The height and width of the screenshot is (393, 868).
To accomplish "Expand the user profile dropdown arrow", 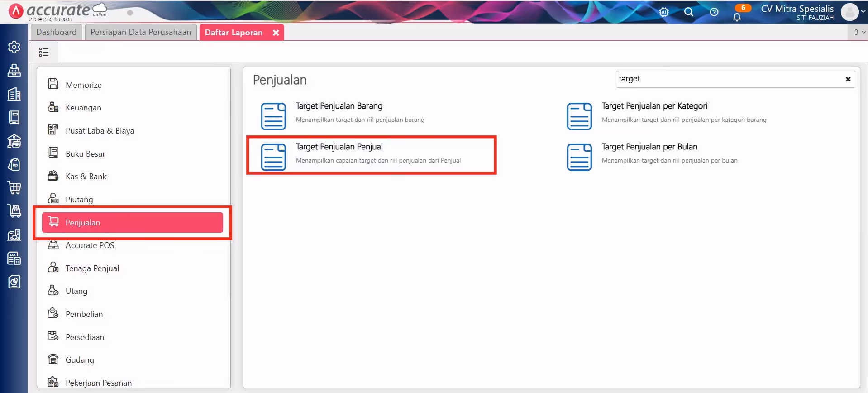I will (863, 12).
